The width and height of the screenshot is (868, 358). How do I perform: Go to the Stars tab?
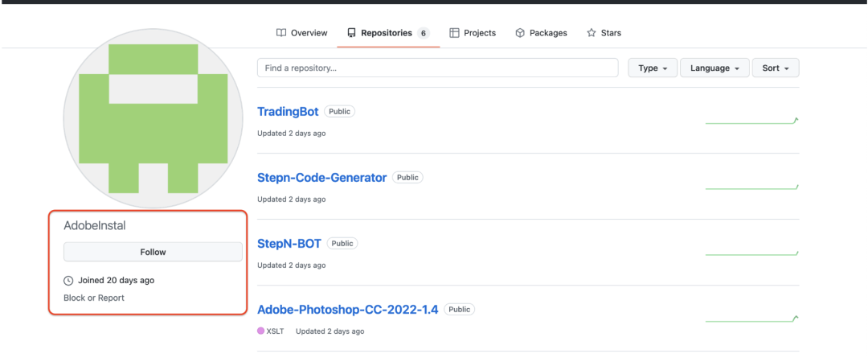click(x=604, y=33)
